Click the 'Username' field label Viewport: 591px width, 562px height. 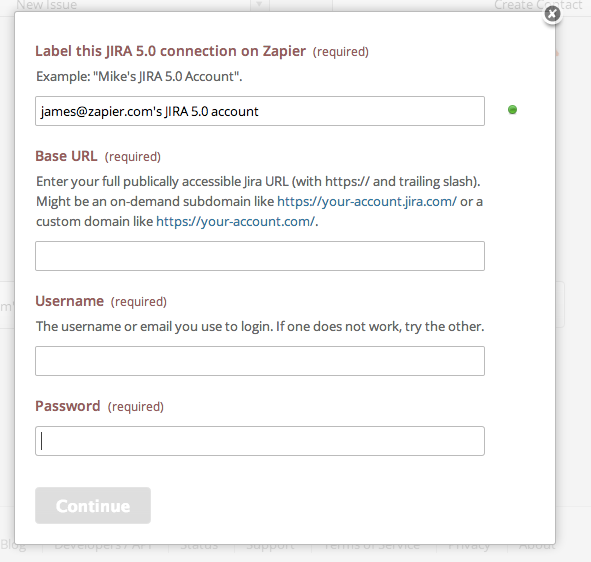tap(69, 301)
